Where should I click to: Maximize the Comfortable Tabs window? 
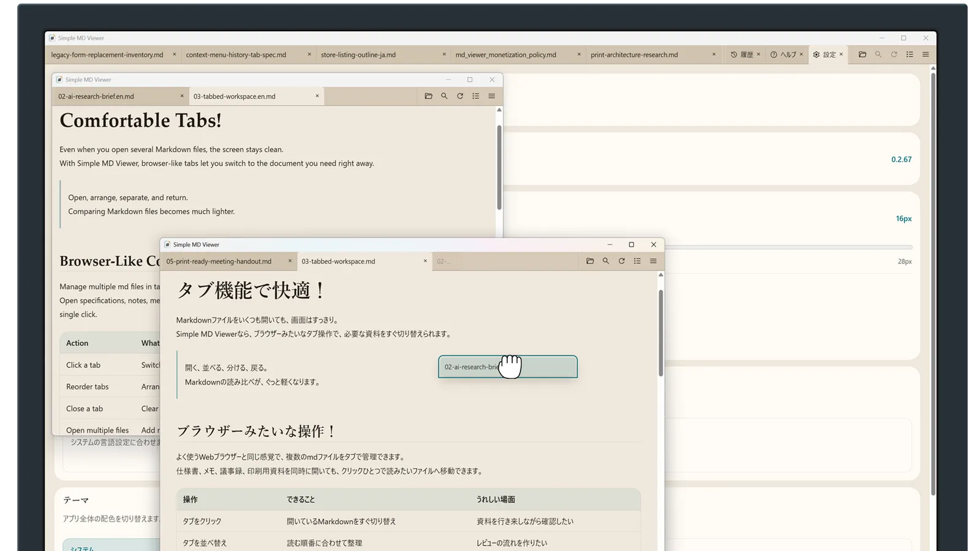pos(470,80)
